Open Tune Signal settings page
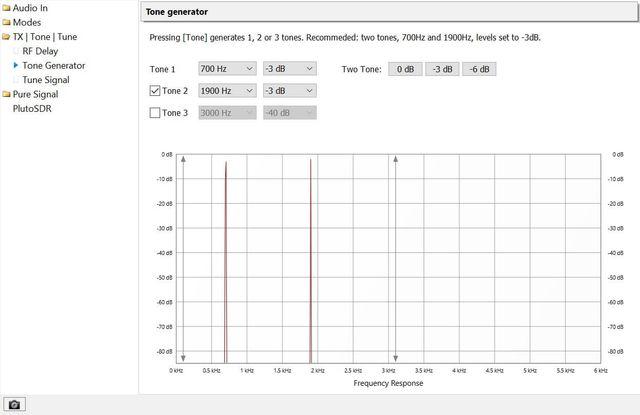Screen dimensions: 640x415 point(46,80)
